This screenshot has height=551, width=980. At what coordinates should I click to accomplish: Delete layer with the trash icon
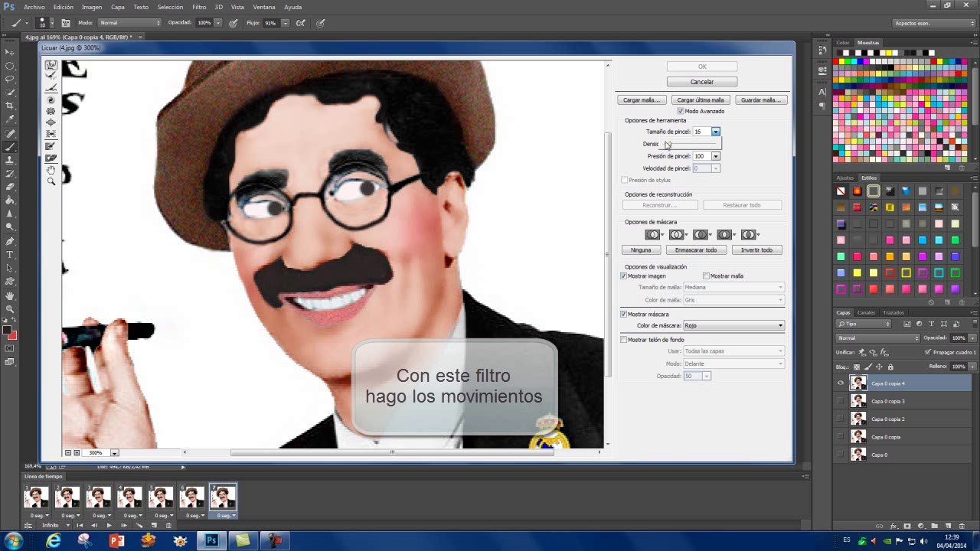point(962,526)
